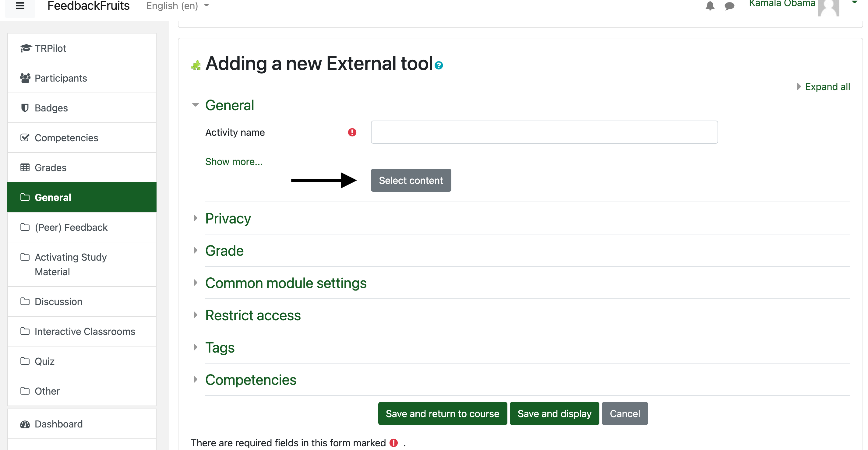The image size is (868, 450).
Task: Open Badges in the sidebar
Action: [51, 108]
